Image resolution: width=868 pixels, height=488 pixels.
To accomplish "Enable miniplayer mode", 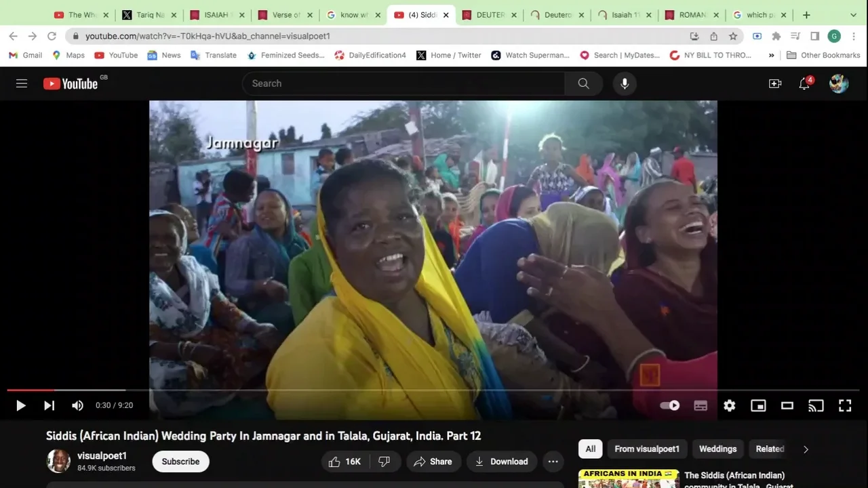I will pyautogui.click(x=758, y=405).
